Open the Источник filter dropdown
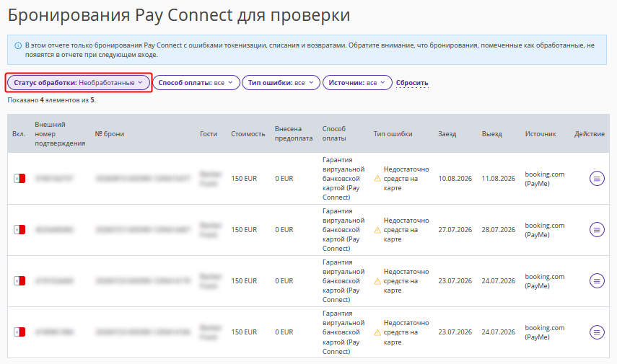Image resolution: width=617 pixels, height=364 pixels. pyautogui.click(x=357, y=83)
